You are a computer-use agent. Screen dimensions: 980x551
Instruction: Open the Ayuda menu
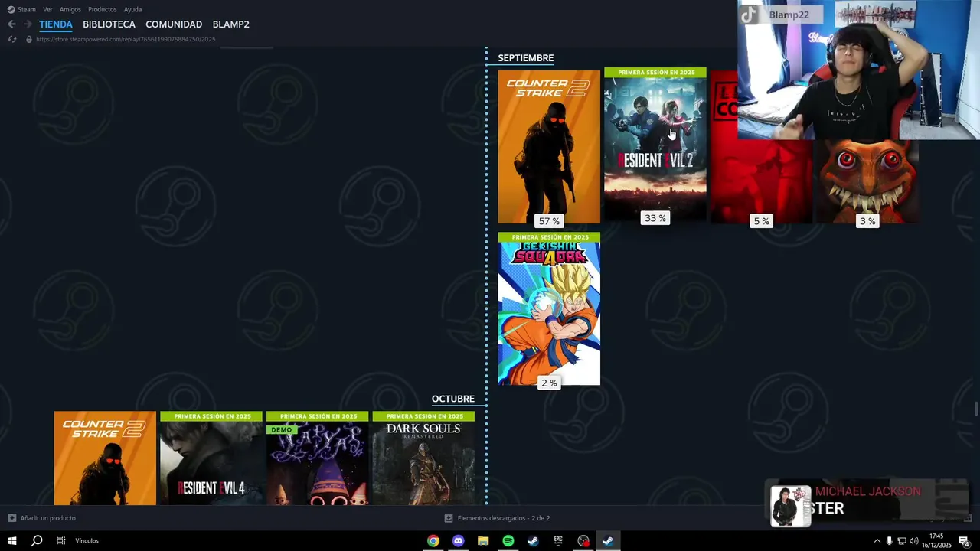point(132,9)
